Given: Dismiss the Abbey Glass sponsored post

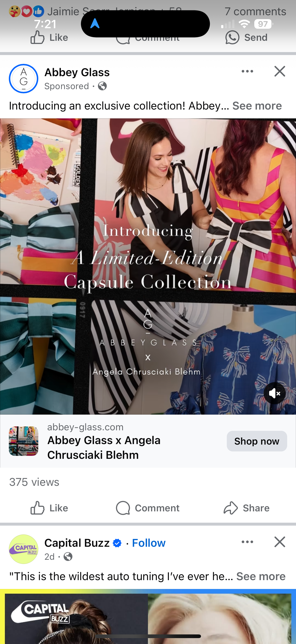Looking at the screenshot, I should click(x=280, y=71).
